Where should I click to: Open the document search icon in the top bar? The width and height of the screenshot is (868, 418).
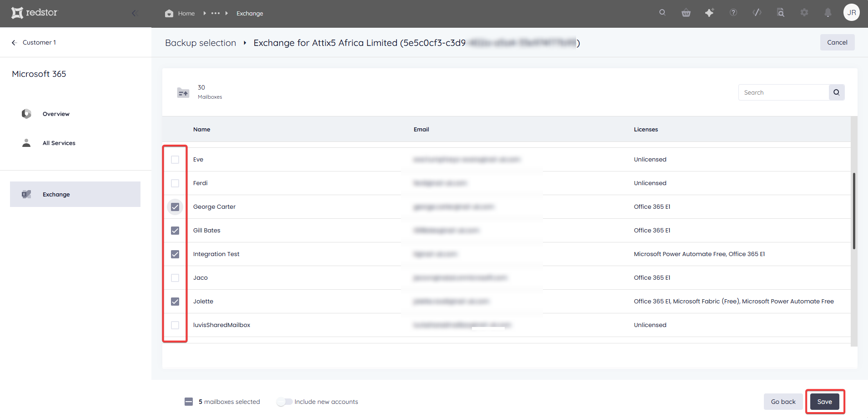[781, 13]
